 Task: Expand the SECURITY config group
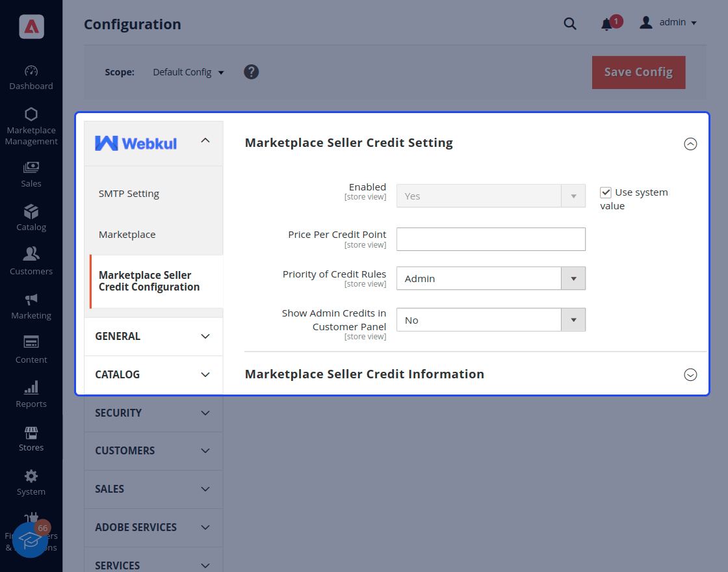click(x=153, y=413)
